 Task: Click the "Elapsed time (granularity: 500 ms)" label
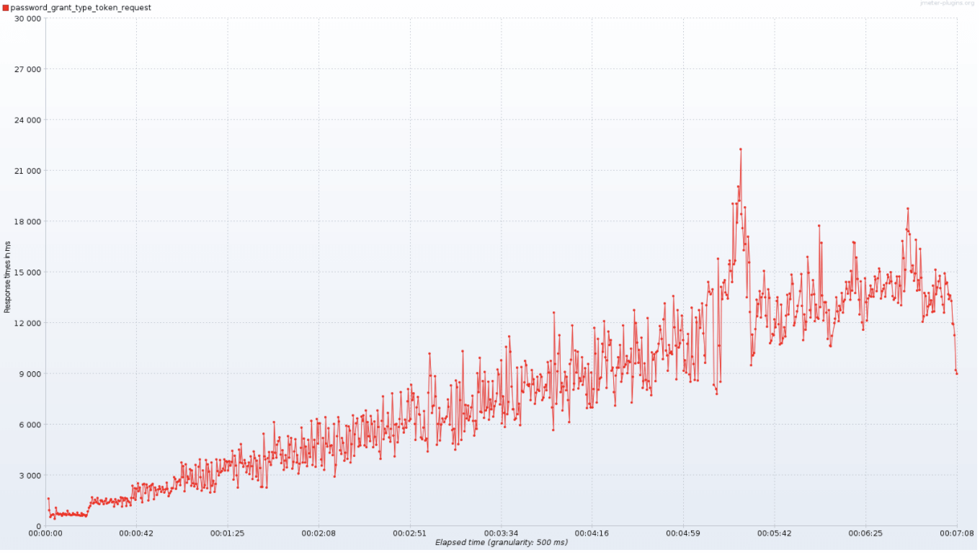point(502,542)
